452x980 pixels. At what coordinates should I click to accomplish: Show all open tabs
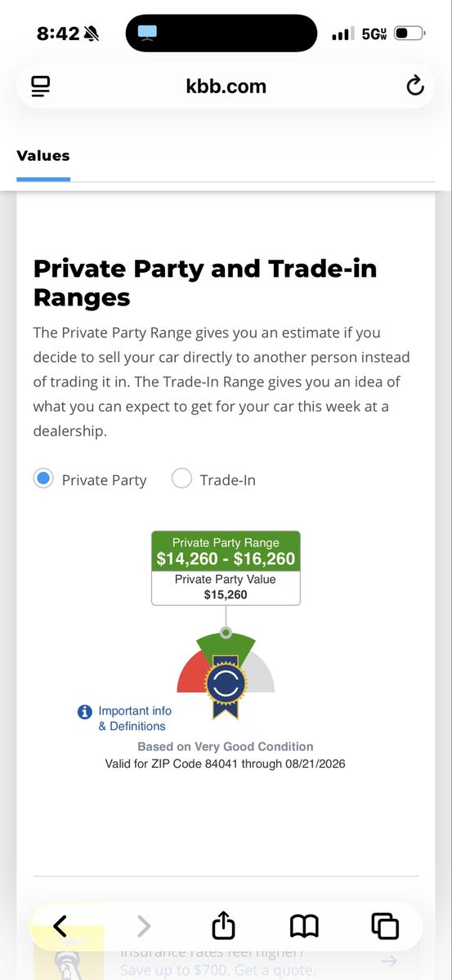coord(385,925)
